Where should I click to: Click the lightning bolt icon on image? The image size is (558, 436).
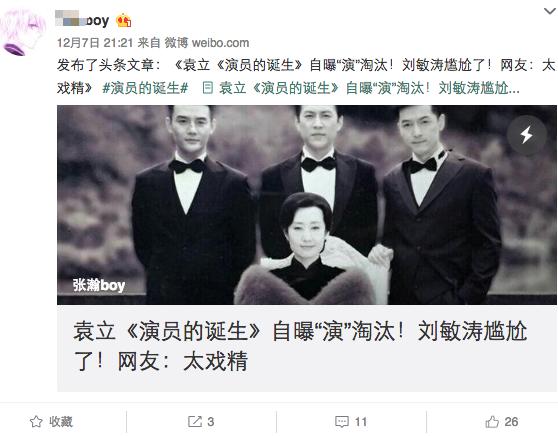pyautogui.click(x=526, y=135)
